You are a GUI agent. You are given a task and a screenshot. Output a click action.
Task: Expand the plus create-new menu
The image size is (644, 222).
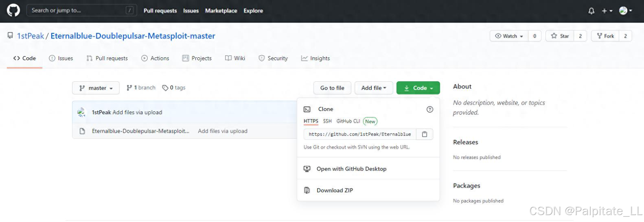(x=607, y=11)
